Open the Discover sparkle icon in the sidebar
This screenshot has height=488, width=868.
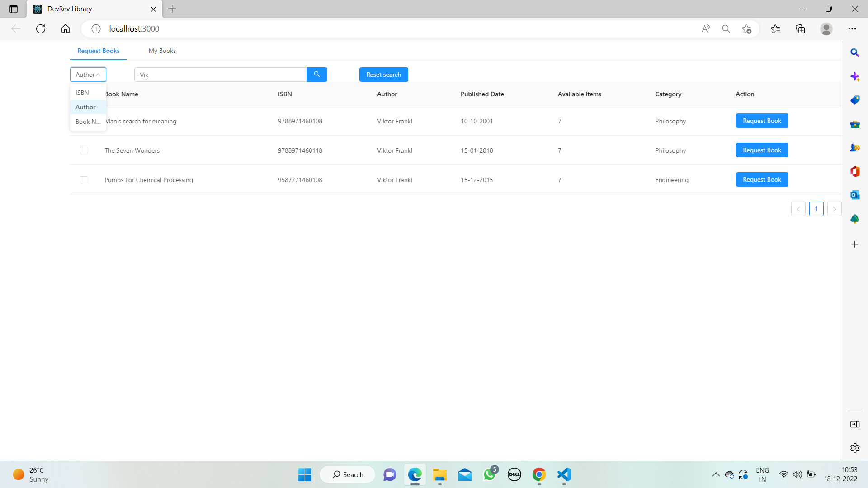855,76
